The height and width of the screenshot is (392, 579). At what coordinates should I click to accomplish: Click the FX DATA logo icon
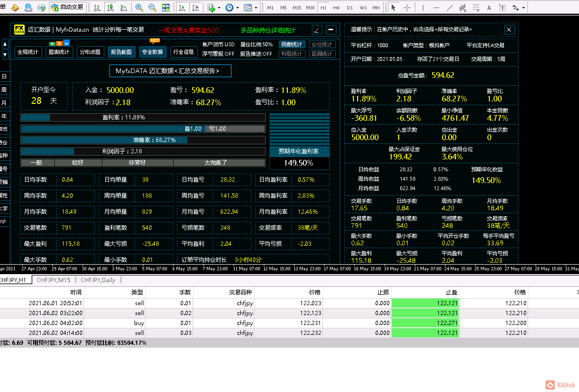click(19, 29)
